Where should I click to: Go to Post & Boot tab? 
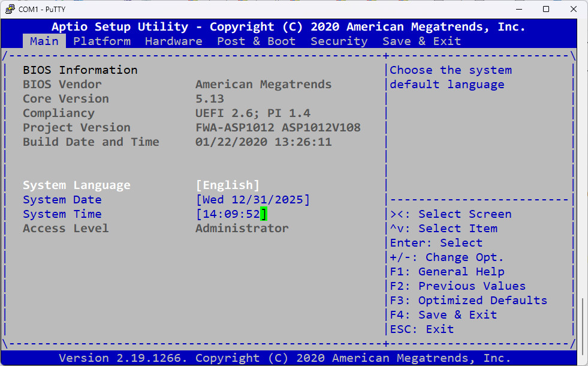click(x=257, y=41)
